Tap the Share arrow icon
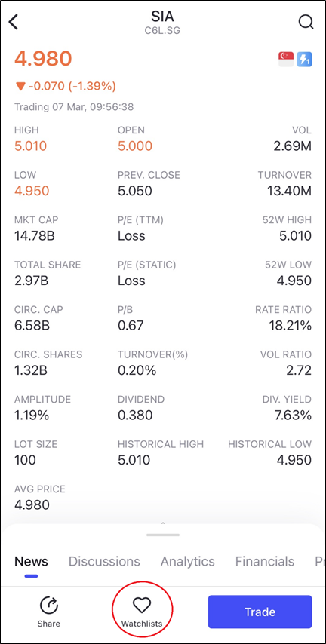The width and height of the screenshot is (326, 644). (x=48, y=606)
